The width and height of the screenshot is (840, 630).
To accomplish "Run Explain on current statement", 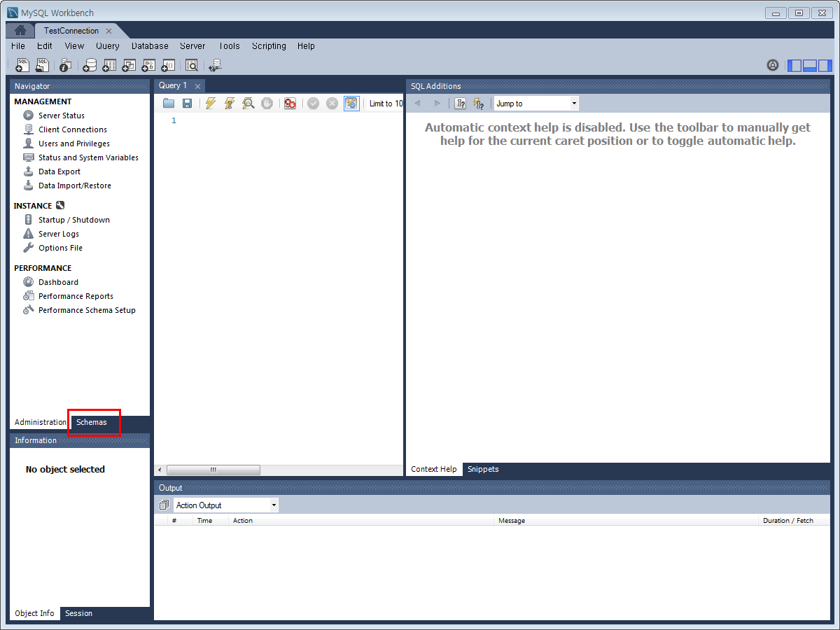I will pos(248,104).
